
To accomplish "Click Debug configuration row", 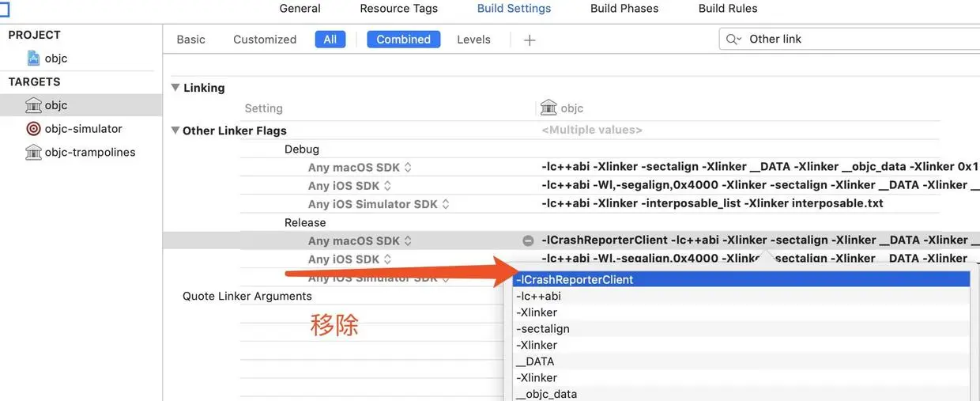I will click(302, 149).
